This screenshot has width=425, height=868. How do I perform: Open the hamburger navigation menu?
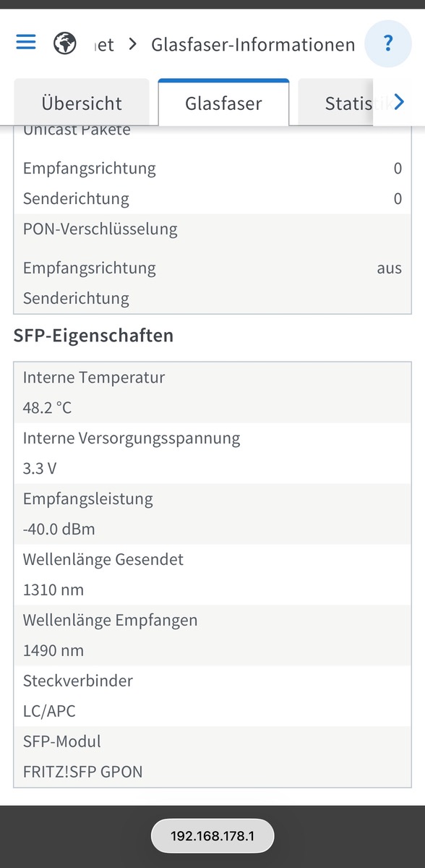tap(26, 43)
